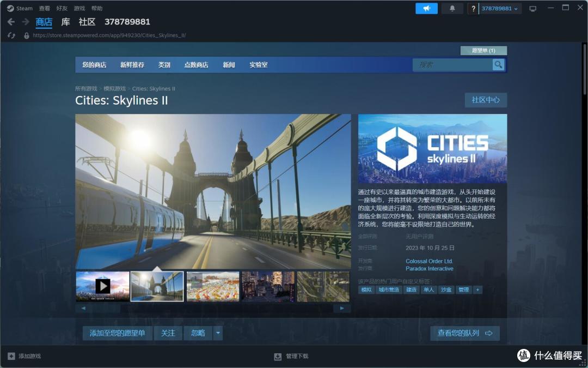Click the question mark help icon
588x368 pixels.
pyautogui.click(x=473, y=8)
